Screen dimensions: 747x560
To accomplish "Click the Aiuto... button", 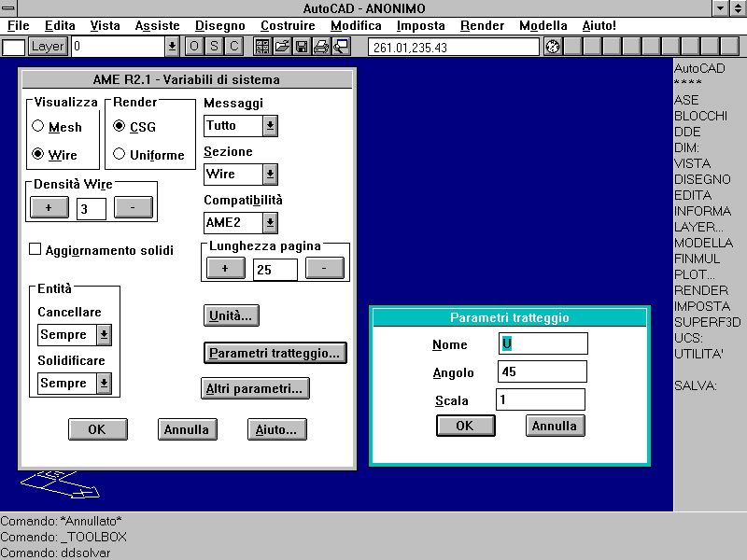I will (277, 429).
